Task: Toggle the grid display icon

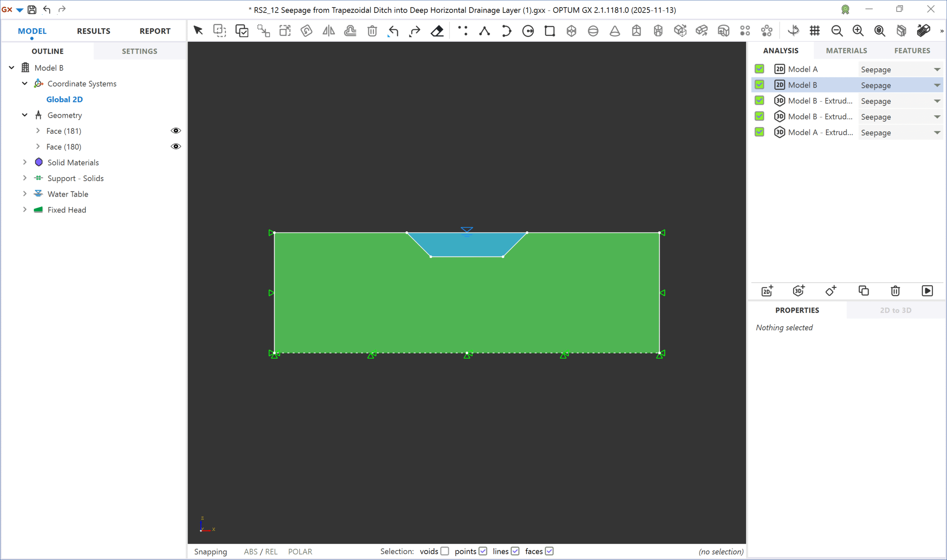Action: [x=815, y=31]
